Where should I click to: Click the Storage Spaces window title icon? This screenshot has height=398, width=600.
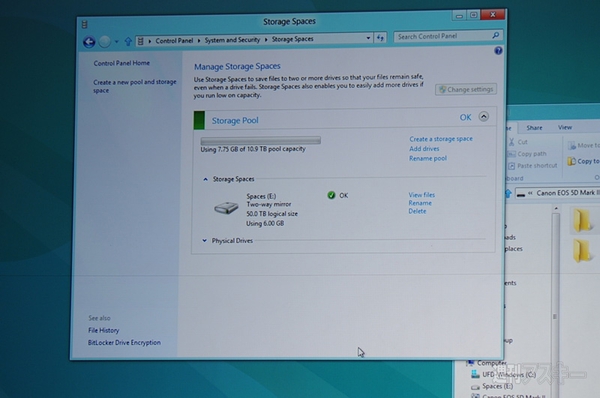(85, 24)
